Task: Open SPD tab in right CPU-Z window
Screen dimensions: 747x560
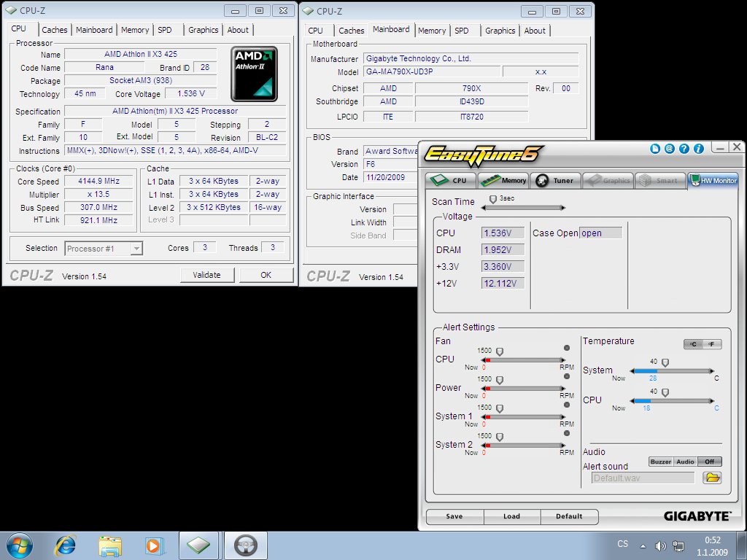Action: (x=462, y=31)
